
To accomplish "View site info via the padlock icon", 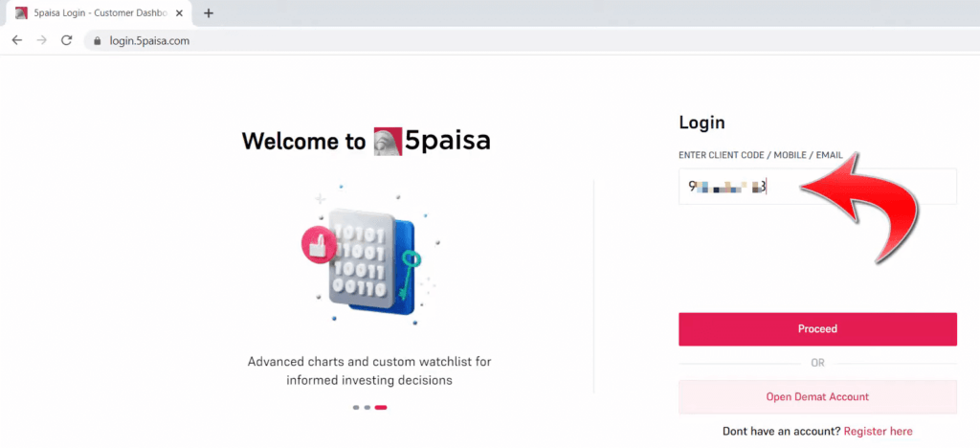I will 97,41.
